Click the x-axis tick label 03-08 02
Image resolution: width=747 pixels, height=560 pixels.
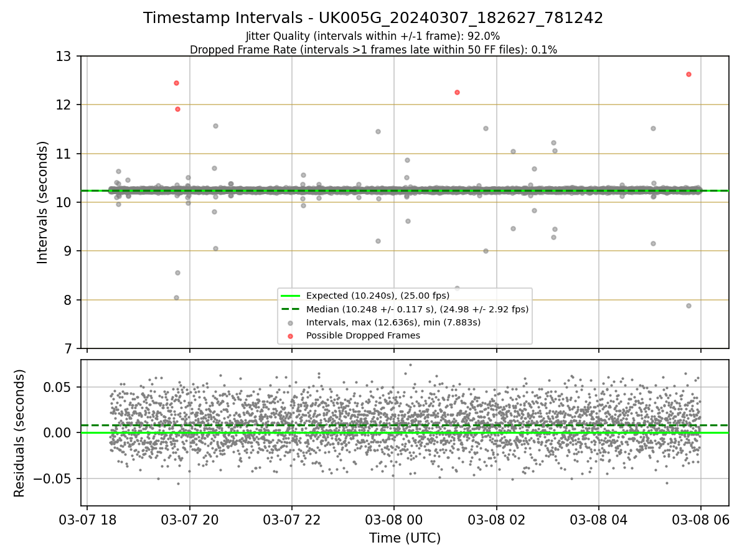click(496, 520)
